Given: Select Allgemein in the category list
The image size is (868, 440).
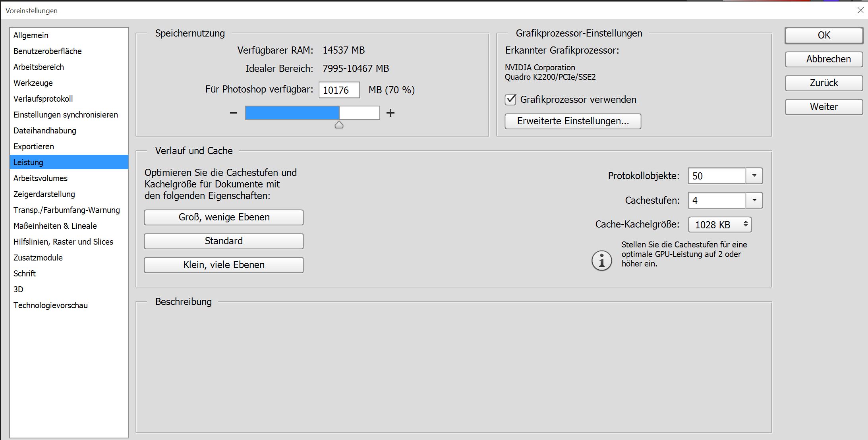Looking at the screenshot, I should 31,35.
